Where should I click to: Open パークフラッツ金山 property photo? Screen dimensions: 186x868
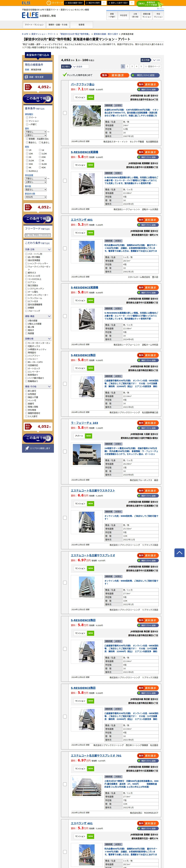pyautogui.click(x=87, y=116)
